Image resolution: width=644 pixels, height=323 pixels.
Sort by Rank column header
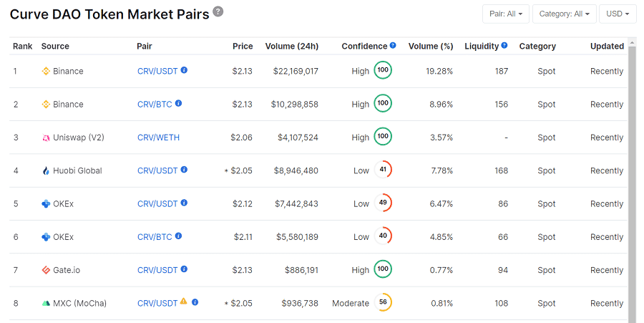[23, 46]
